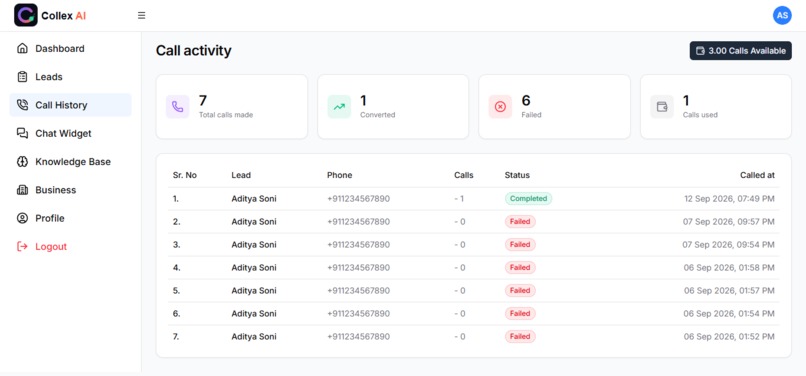Click the date 07 Sep 2026, 09:57 PM
Viewport: 806px width, 376px height.
[728, 222]
